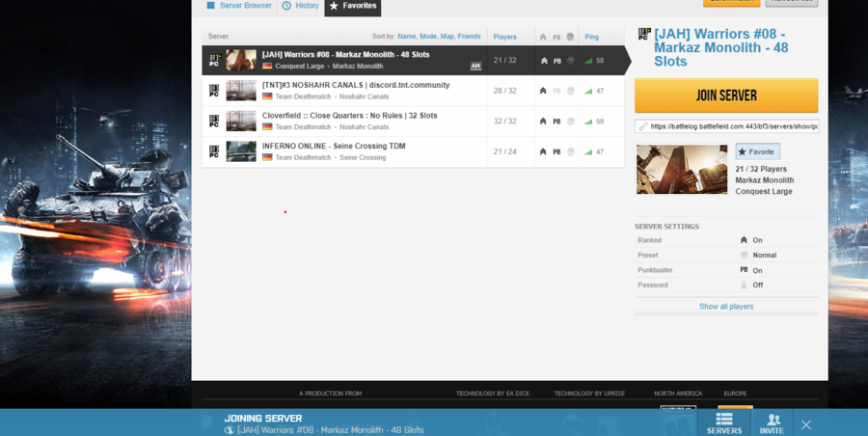Open the Server Browser tab

239,6
